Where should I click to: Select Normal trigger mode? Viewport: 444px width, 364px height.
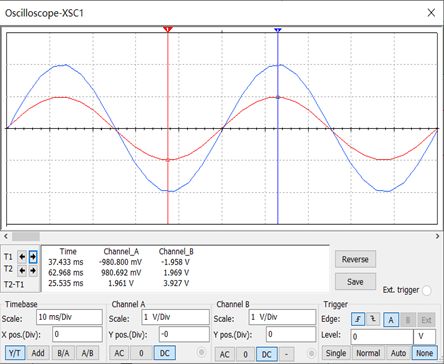[368, 353]
